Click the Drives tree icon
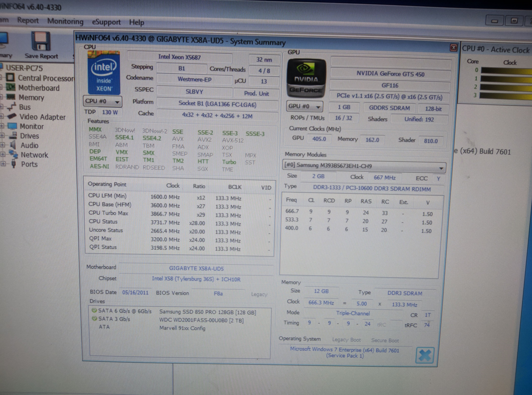Image resolution: width=532 pixels, height=395 pixels. pyautogui.click(x=13, y=135)
